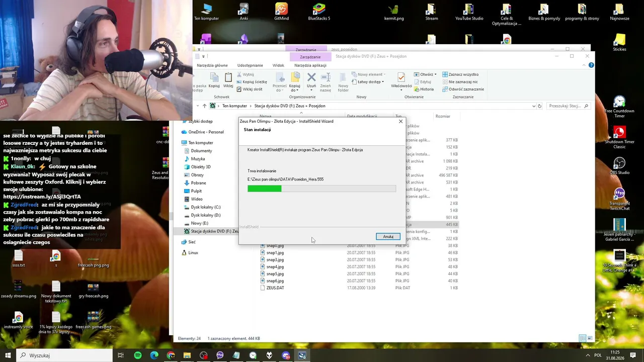The width and height of the screenshot is (644, 362).
Task: Click the Zarządzanie contextual tab in the front Explorer window
Action: 310,57
